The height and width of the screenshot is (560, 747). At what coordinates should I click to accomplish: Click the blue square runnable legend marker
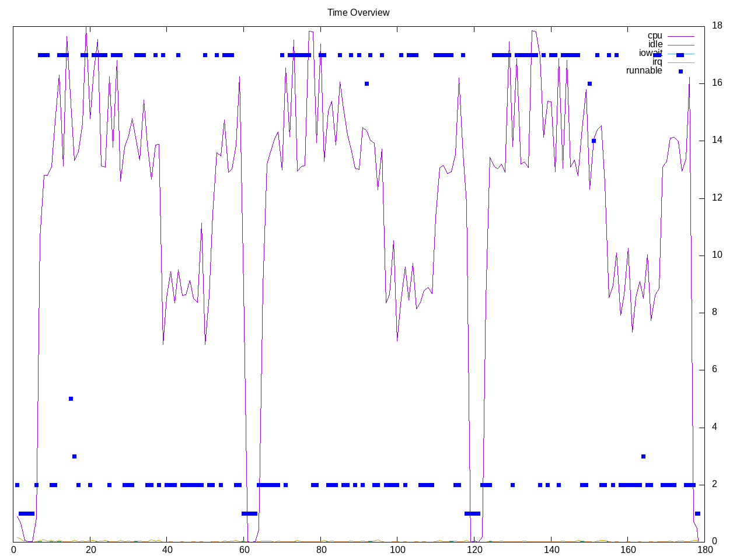680,71
